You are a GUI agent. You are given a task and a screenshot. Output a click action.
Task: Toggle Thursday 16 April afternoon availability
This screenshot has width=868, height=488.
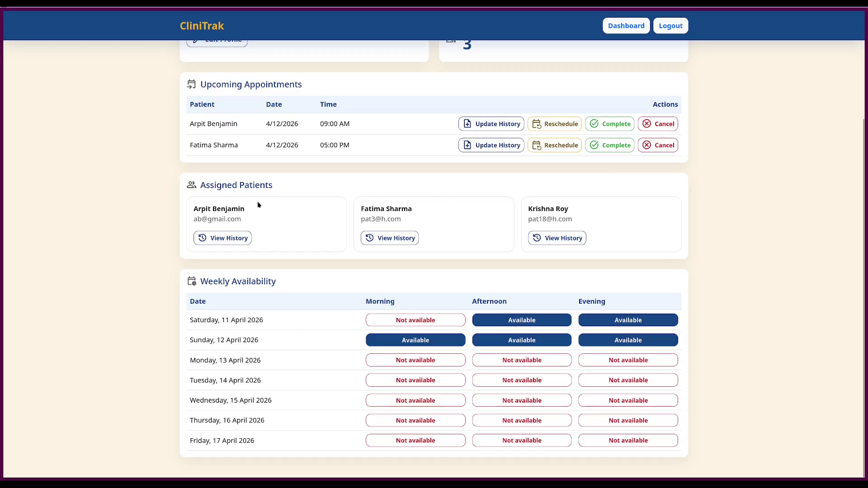[x=522, y=420]
